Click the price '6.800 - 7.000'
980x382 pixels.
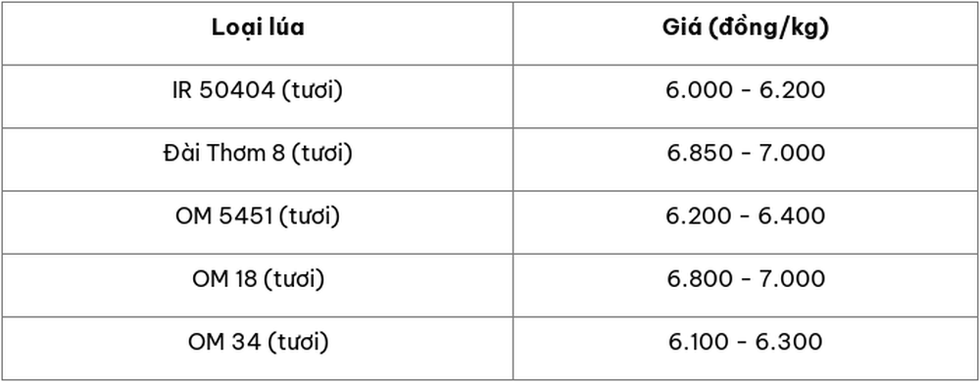pyautogui.click(x=746, y=279)
